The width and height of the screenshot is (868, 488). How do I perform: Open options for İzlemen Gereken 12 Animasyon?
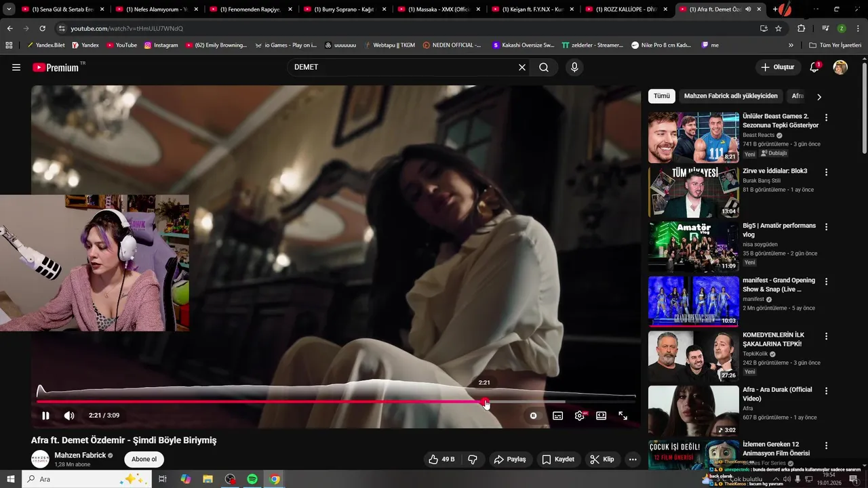(x=826, y=446)
